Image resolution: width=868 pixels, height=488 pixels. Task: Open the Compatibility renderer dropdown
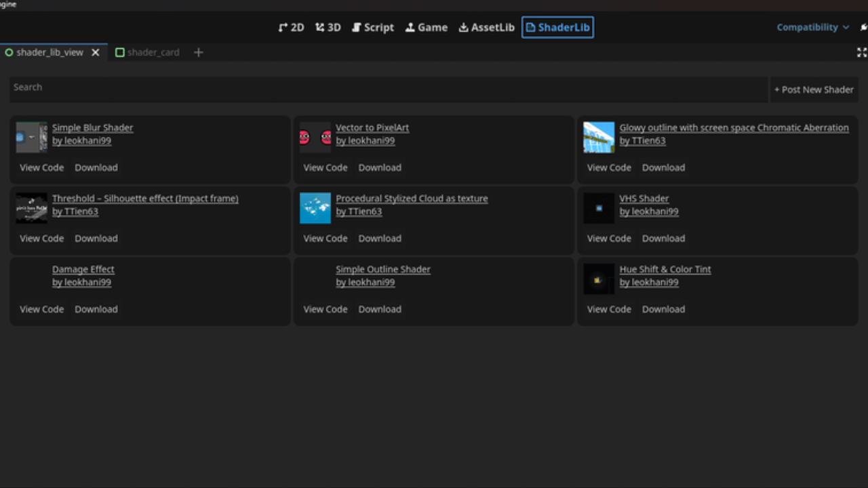pos(812,27)
